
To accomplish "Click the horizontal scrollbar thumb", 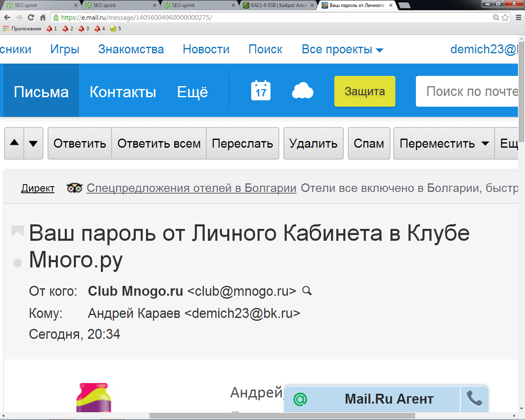I will (x=282, y=416).
